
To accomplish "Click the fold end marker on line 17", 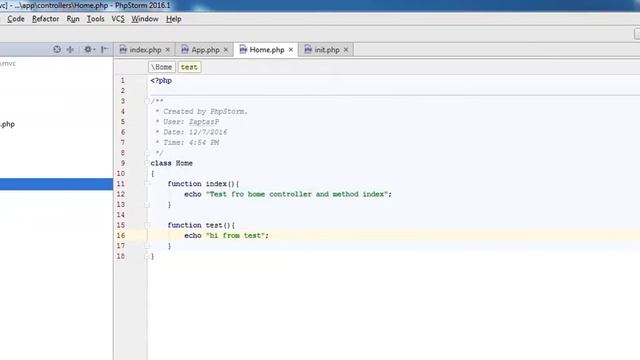I will coord(147,246).
